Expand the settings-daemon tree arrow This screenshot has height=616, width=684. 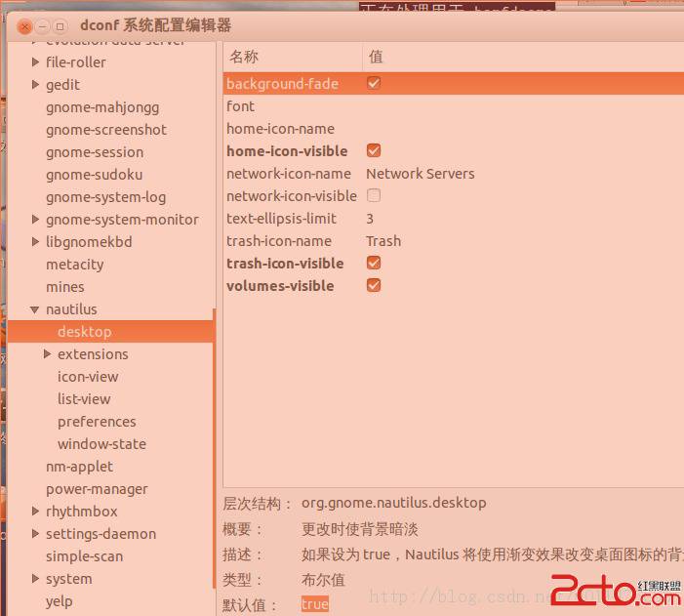click(x=35, y=533)
